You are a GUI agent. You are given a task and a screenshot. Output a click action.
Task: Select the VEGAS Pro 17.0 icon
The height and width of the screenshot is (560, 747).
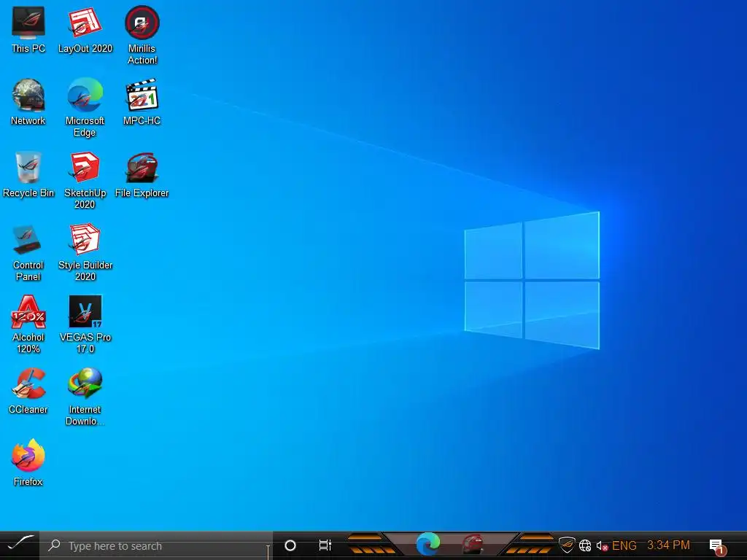[x=85, y=324]
